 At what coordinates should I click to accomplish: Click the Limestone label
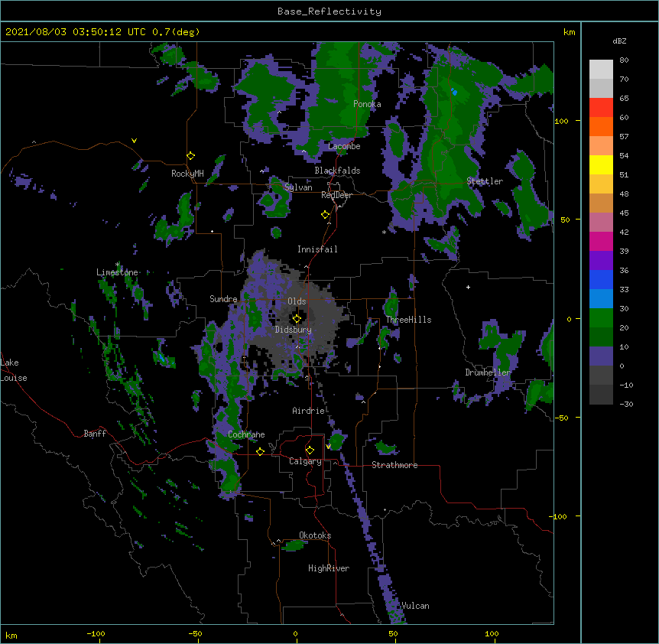pyautogui.click(x=117, y=272)
